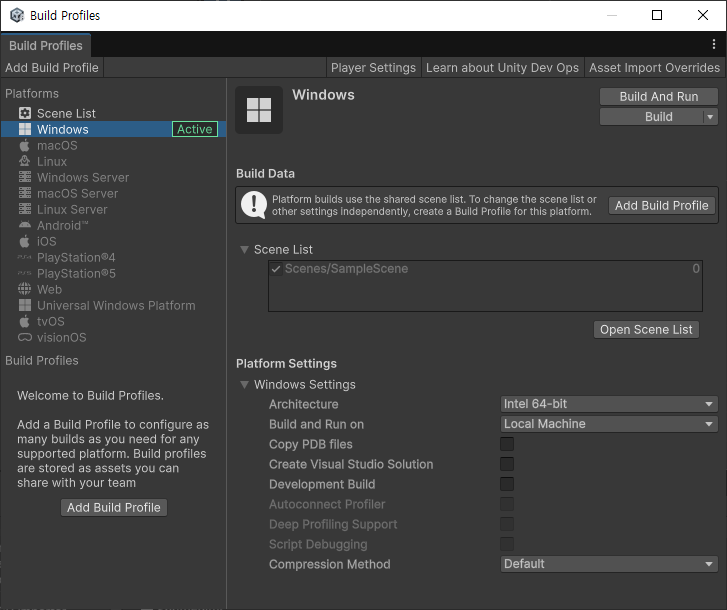Click the Open Scene List button
The image size is (727, 610).
(x=646, y=330)
